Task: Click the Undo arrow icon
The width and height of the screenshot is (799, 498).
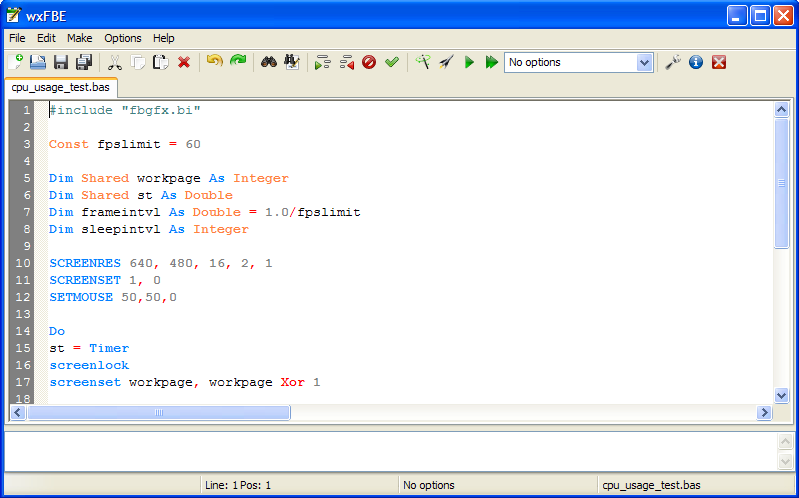Action: click(x=214, y=62)
